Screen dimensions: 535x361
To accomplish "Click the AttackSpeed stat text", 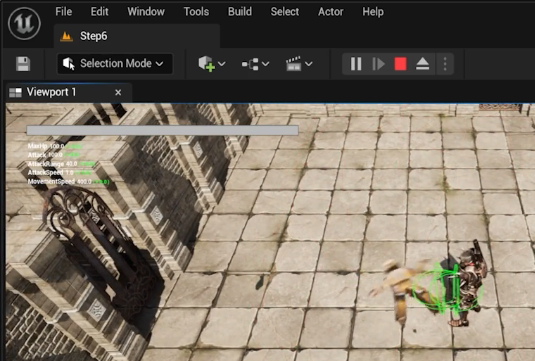I will [x=59, y=173].
